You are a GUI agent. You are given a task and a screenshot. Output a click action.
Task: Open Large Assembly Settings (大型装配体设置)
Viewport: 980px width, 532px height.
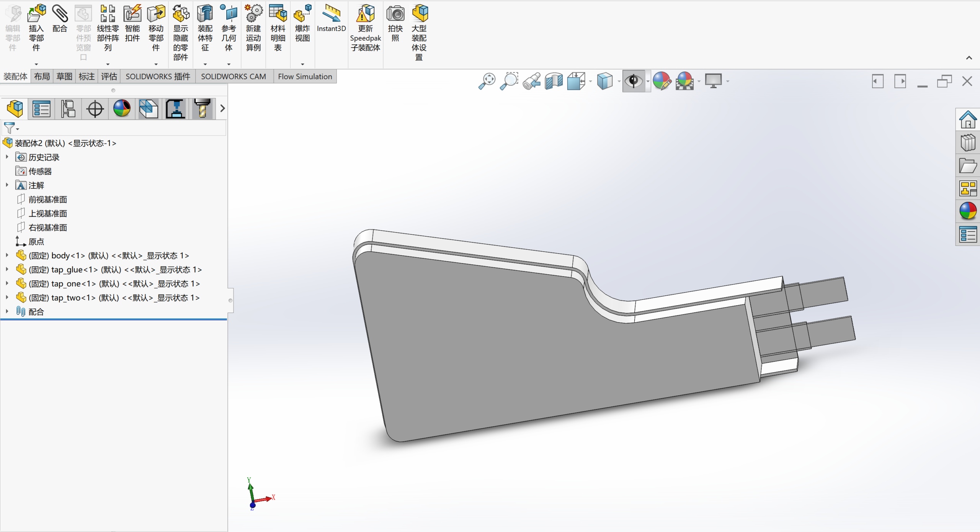tap(420, 13)
